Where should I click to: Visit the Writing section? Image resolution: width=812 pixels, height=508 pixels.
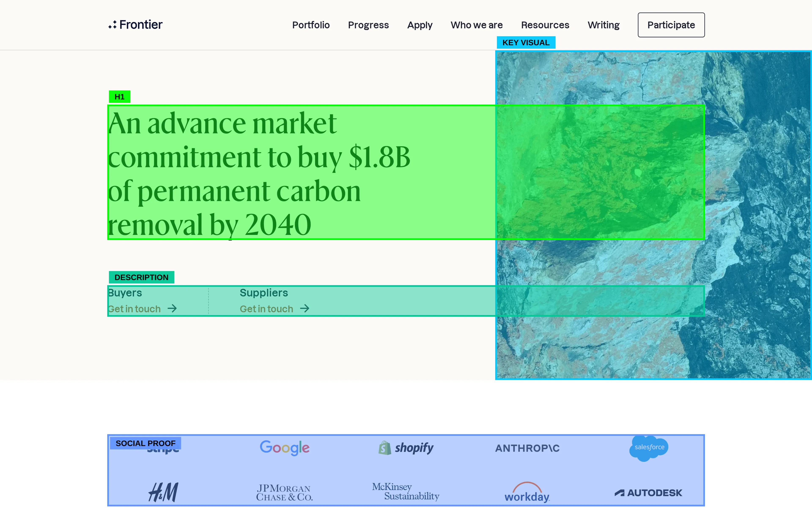pyautogui.click(x=603, y=25)
